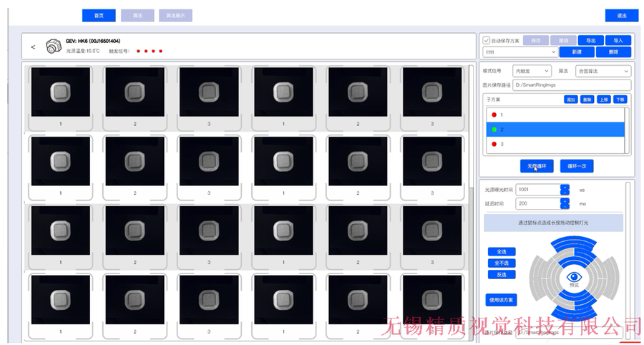The width and height of the screenshot is (644, 345).
Task: Click the 全选 select all button
Action: click(x=502, y=251)
